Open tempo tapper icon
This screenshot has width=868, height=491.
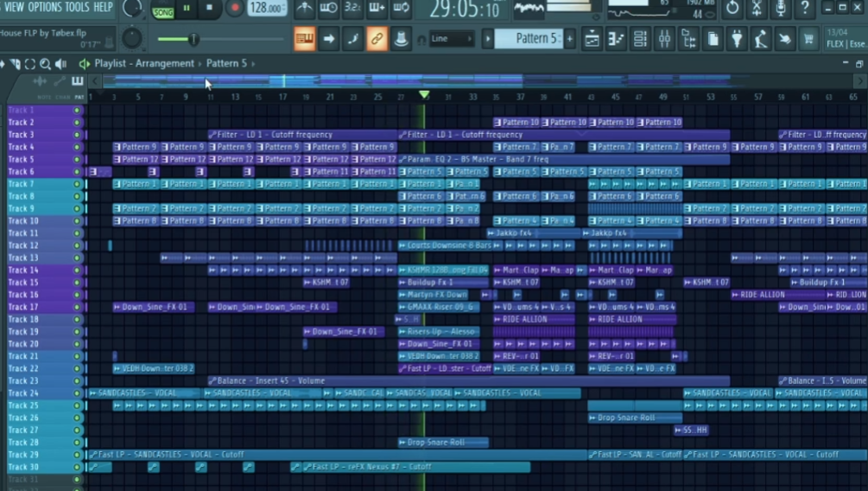pos(761,39)
